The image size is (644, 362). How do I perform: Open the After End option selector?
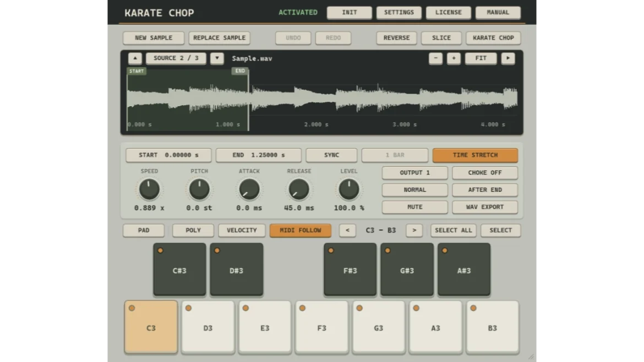485,190
